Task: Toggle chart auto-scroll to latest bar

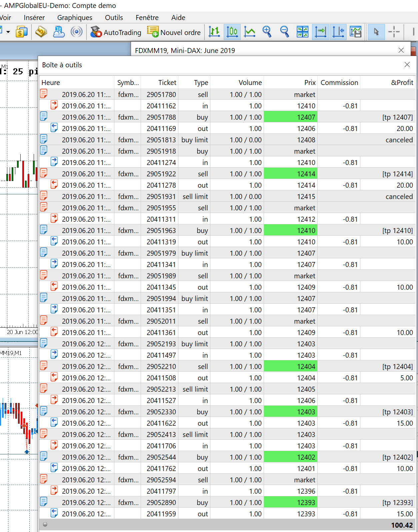Action: coord(320,32)
